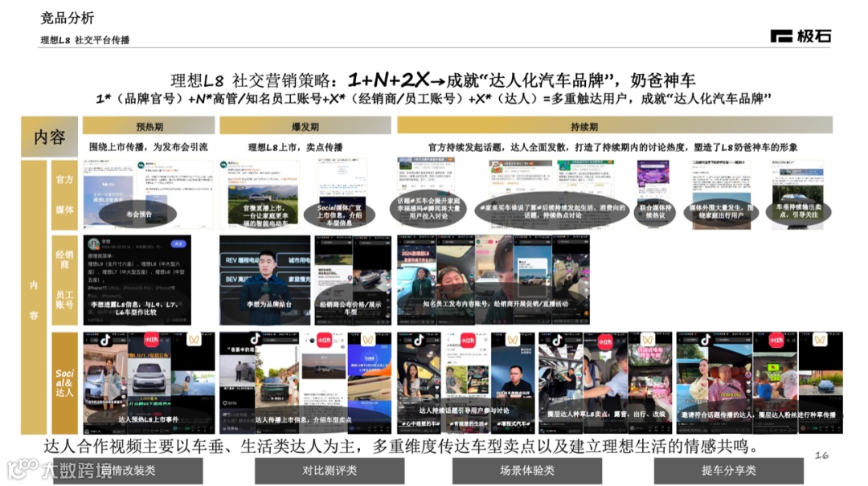Click gold butterfly logo in 达人预热L8上市事件 group
The width and height of the screenshot is (868, 486).
[194, 339]
